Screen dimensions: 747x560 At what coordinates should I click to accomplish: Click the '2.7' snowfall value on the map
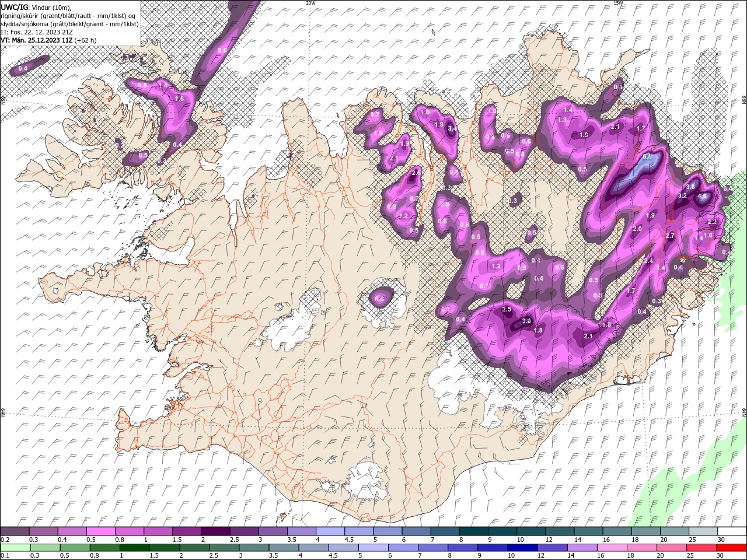pos(670,236)
